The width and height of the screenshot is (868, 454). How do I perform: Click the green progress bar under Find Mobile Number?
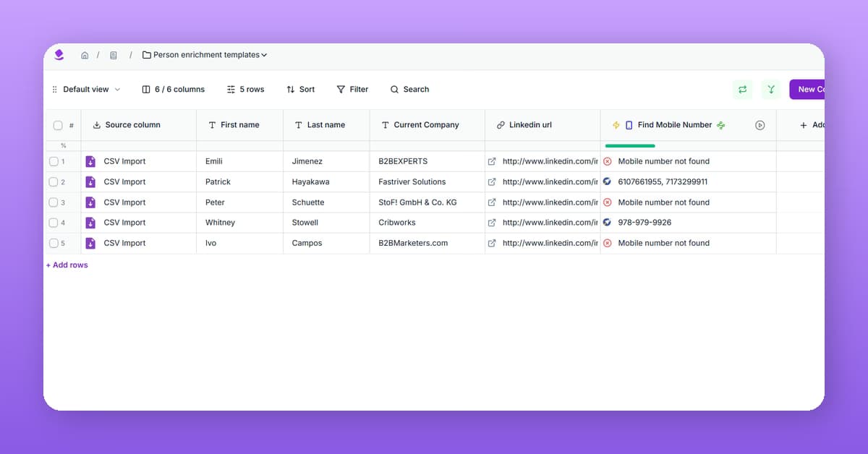click(x=629, y=146)
